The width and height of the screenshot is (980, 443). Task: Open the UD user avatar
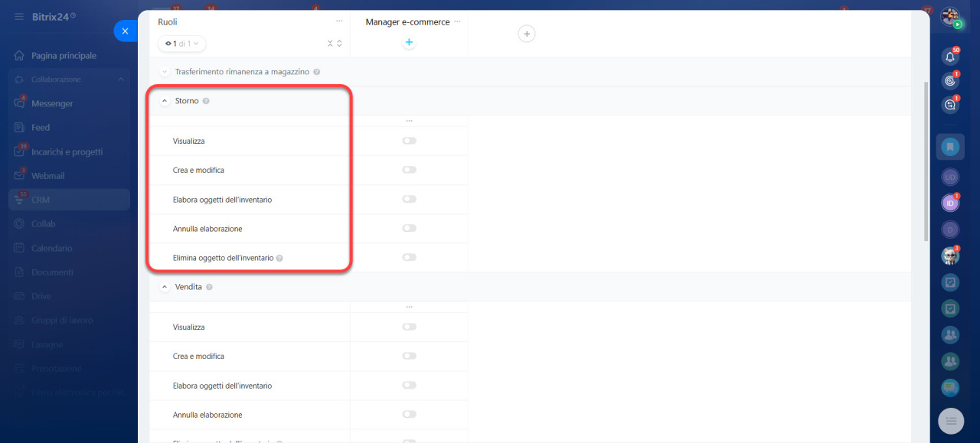click(950, 177)
